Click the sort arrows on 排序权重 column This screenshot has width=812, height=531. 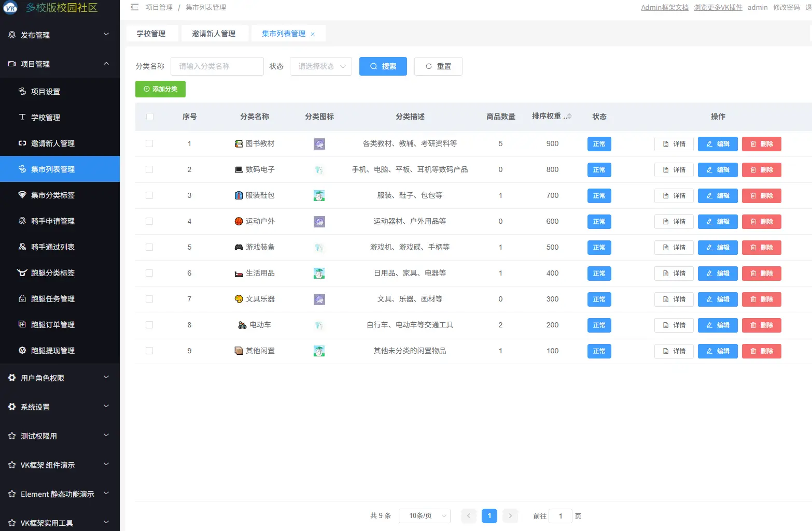[x=569, y=117]
